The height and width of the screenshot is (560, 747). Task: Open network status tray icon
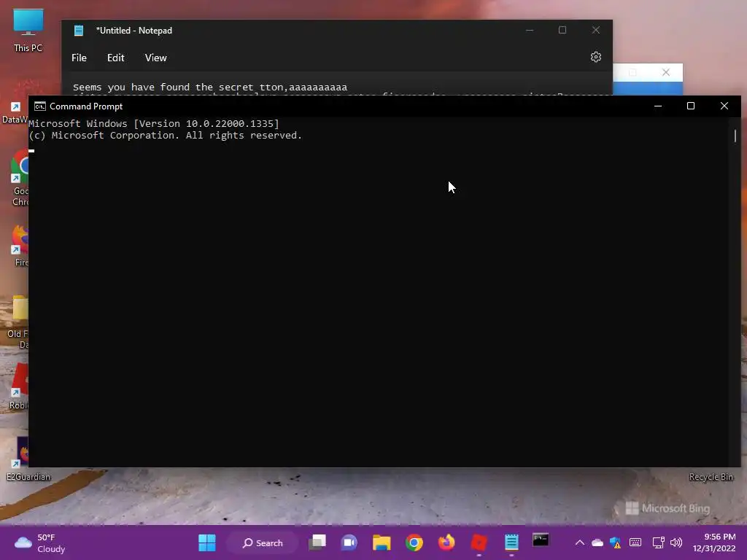pos(659,542)
